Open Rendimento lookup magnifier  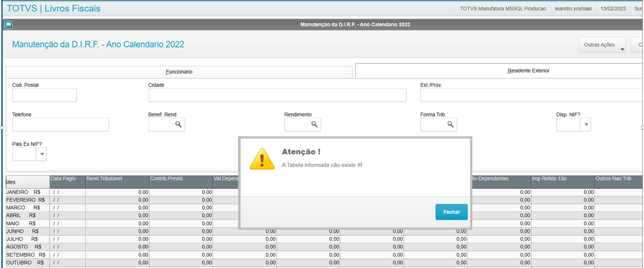click(x=315, y=125)
